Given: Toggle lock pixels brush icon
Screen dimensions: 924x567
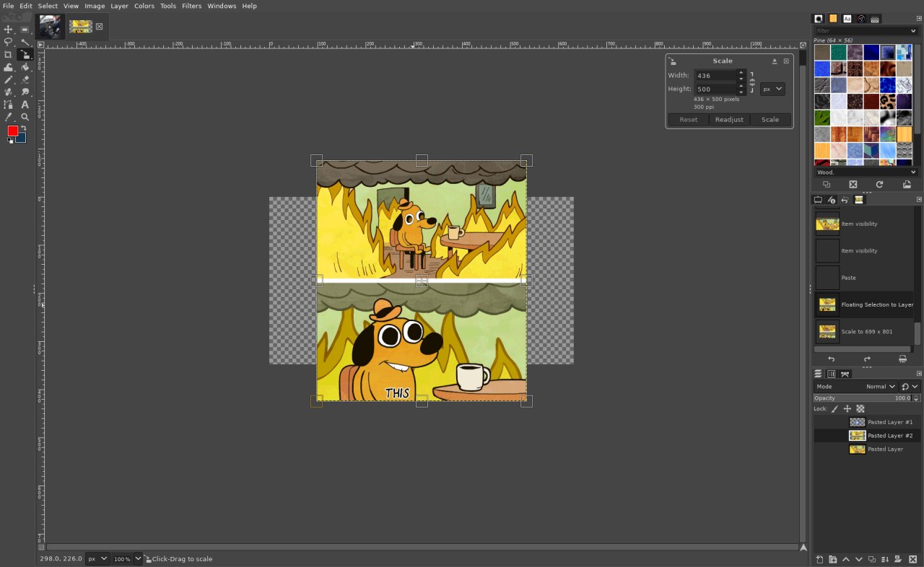Looking at the screenshot, I should coord(835,409).
